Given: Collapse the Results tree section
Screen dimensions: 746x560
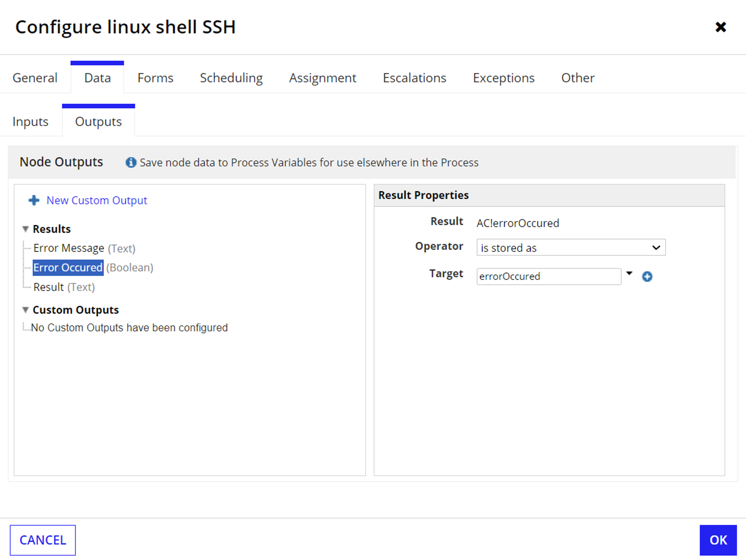Looking at the screenshot, I should coord(25,229).
